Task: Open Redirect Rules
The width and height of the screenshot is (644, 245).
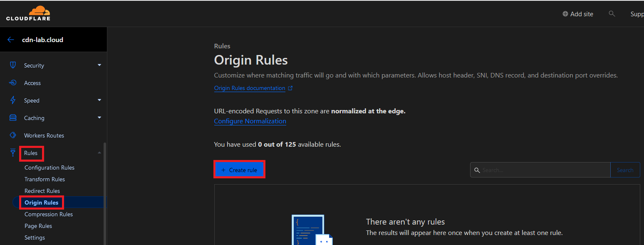Action: click(x=42, y=191)
